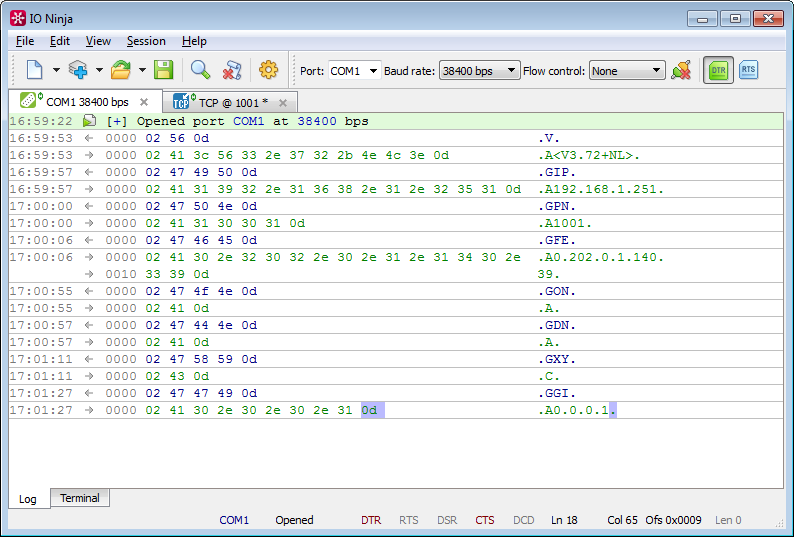Screen dimensions: 794x537
Task: Switch to the COM1 38400 bps tab
Action: point(85,102)
